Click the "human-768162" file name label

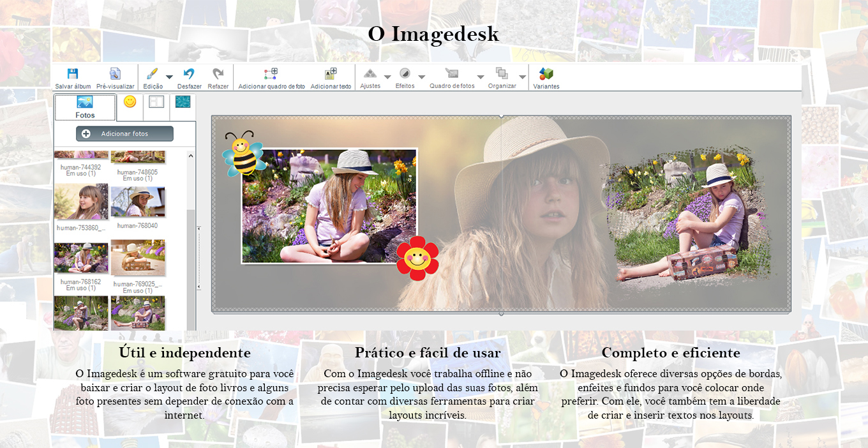point(81,282)
